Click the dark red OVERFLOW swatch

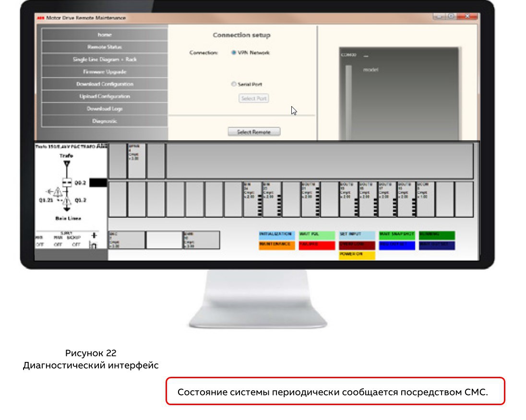[x=357, y=245]
